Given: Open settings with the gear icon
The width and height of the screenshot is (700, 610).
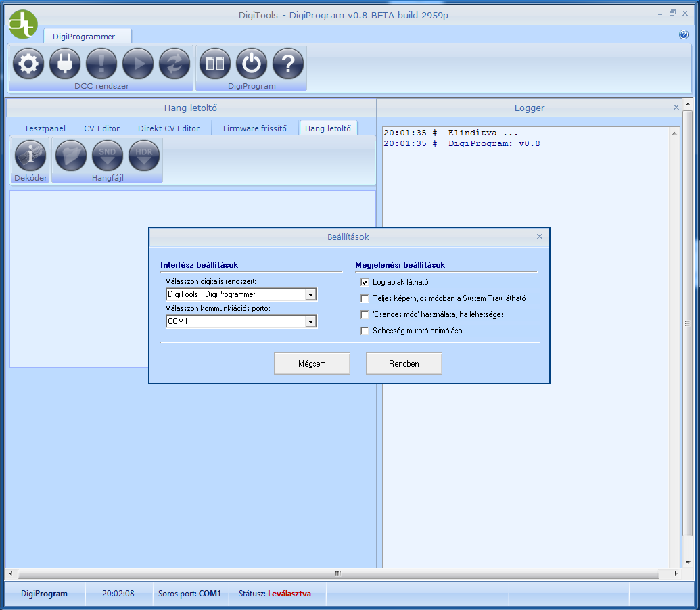Looking at the screenshot, I should (x=28, y=64).
